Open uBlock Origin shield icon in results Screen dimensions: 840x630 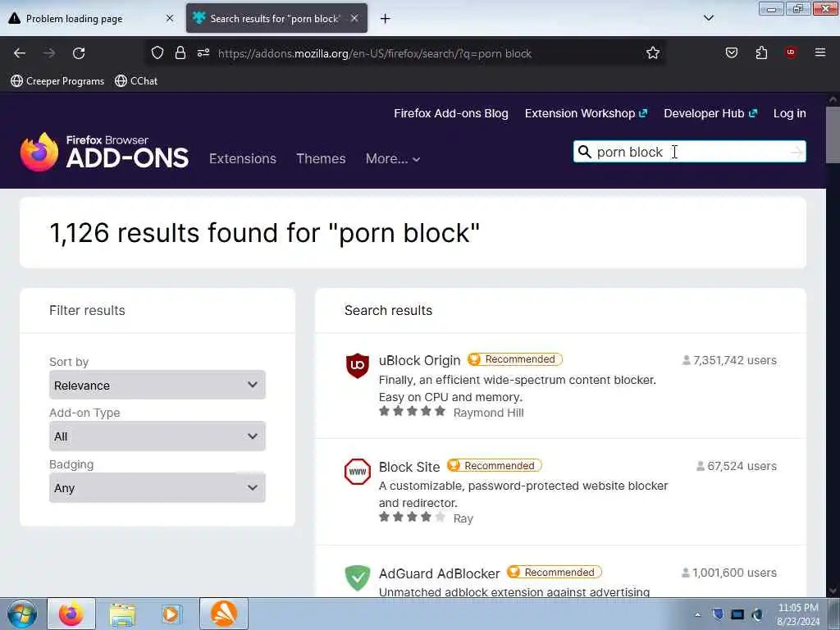coord(358,365)
